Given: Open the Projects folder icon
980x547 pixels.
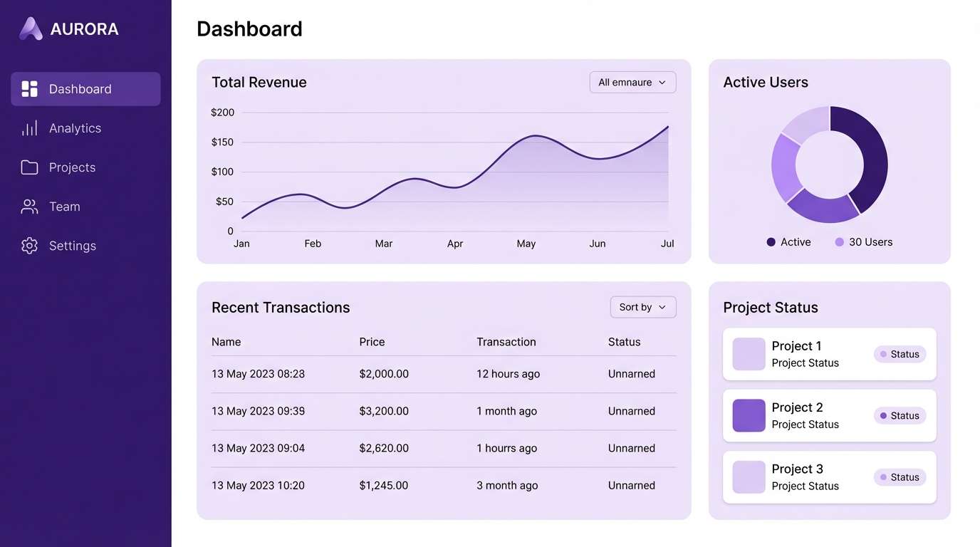Looking at the screenshot, I should click(29, 167).
